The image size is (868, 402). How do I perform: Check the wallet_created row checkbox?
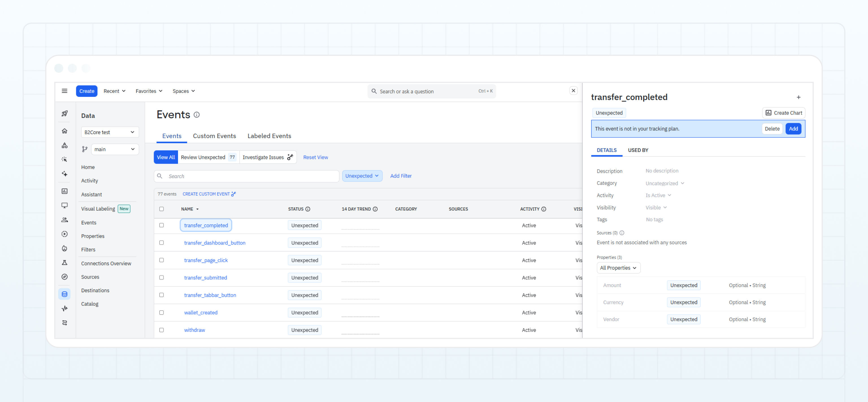[162, 313]
